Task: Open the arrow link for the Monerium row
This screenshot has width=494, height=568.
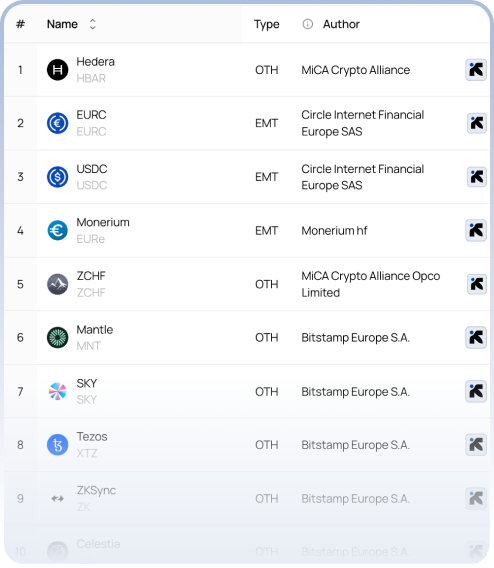Action: click(476, 230)
